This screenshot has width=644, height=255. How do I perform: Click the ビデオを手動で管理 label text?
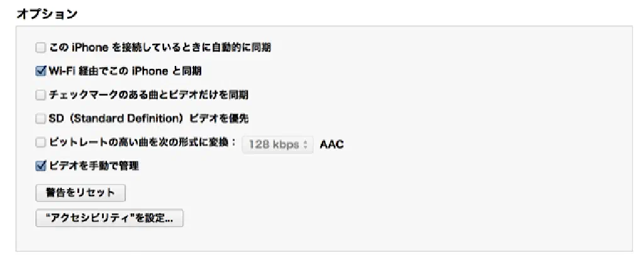[94, 166]
